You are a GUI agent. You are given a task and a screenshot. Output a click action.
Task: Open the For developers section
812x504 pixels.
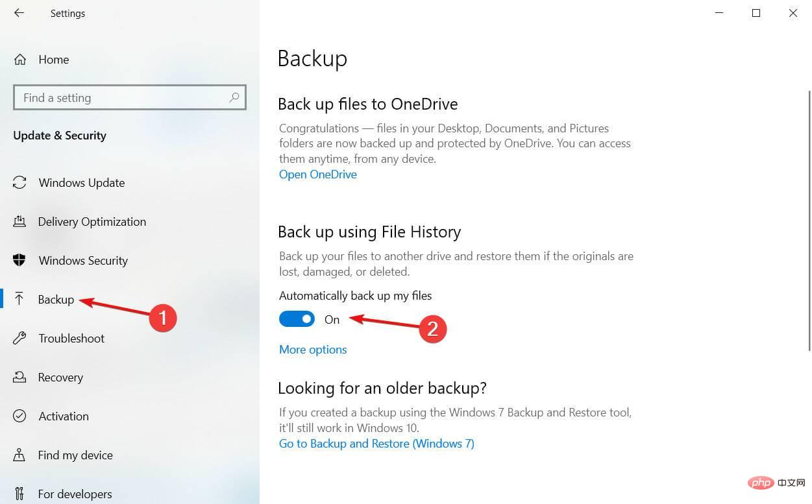(x=75, y=494)
